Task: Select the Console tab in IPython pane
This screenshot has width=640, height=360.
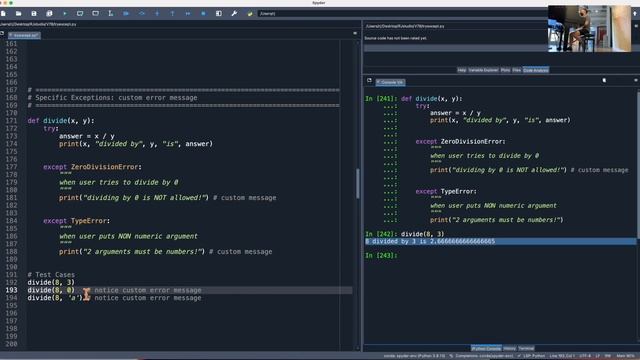Action: [391, 82]
